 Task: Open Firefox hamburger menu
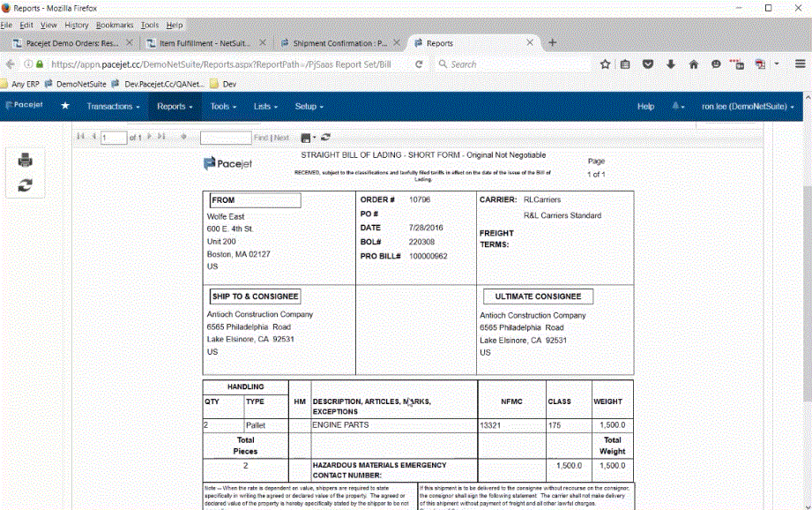point(800,64)
